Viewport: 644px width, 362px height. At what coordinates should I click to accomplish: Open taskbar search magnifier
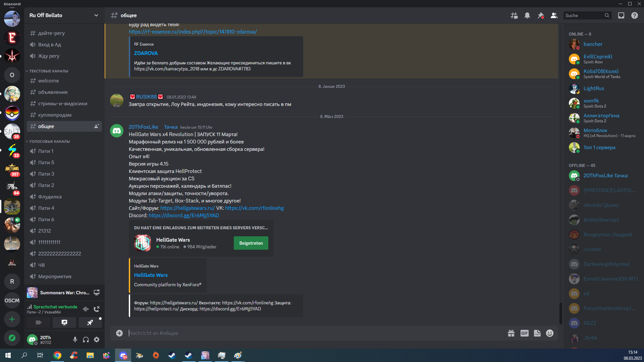click(x=24, y=355)
